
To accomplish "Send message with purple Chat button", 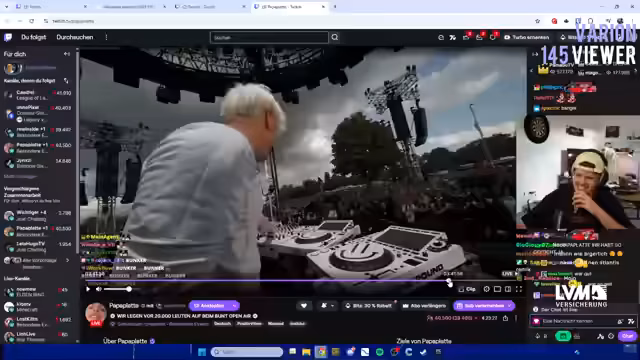I will (x=627, y=336).
